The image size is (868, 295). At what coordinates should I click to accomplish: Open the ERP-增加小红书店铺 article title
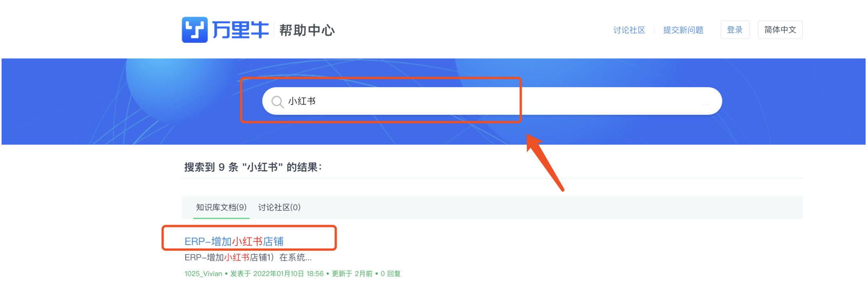click(234, 241)
